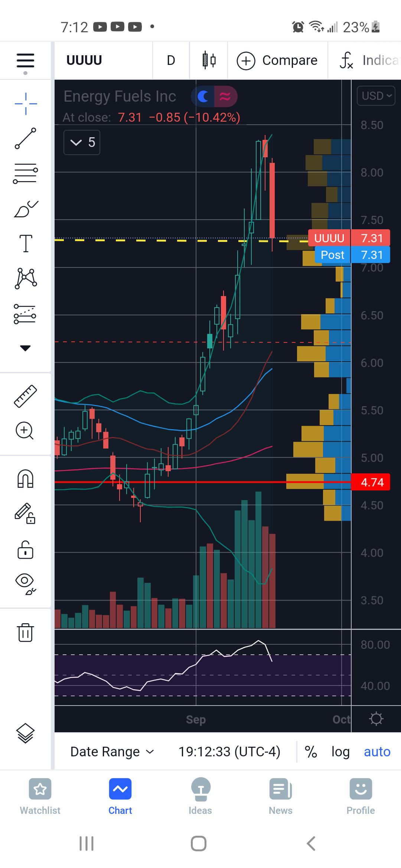
Task: Expand the collapsed indicators legend showing 5
Action: (82, 142)
